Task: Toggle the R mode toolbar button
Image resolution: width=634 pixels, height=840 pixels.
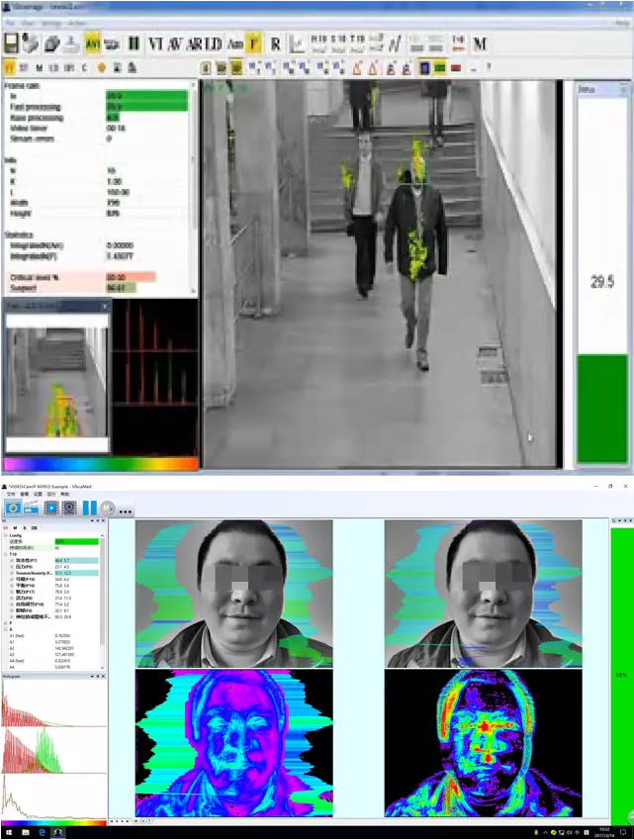Action: (276, 44)
